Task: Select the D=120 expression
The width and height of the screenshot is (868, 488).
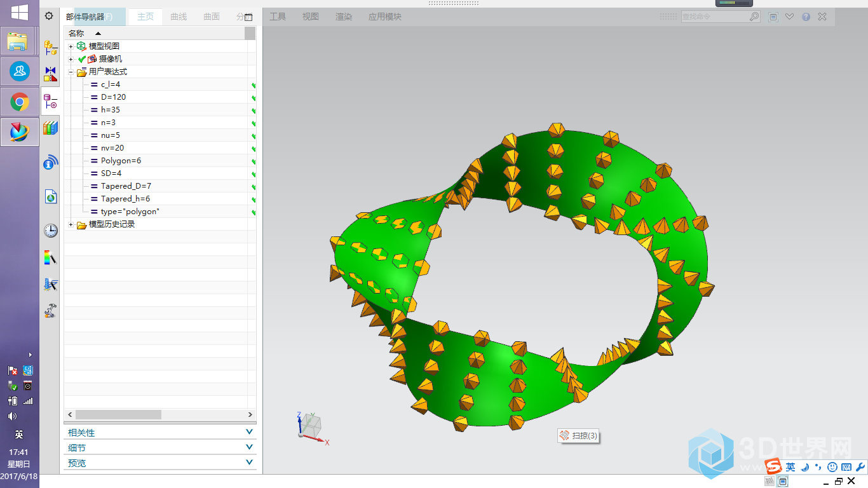Action: [113, 97]
